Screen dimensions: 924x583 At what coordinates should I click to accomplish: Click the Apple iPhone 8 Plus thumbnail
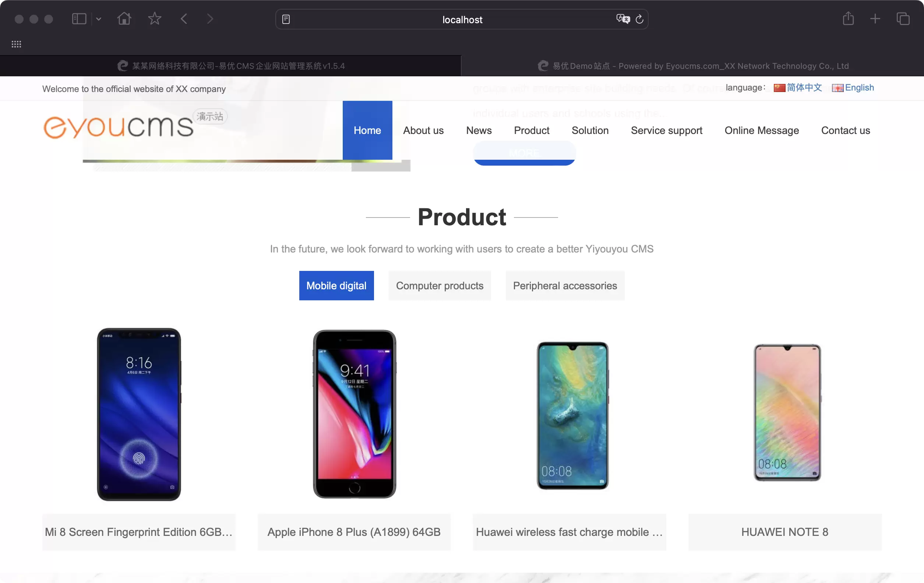[354, 414]
